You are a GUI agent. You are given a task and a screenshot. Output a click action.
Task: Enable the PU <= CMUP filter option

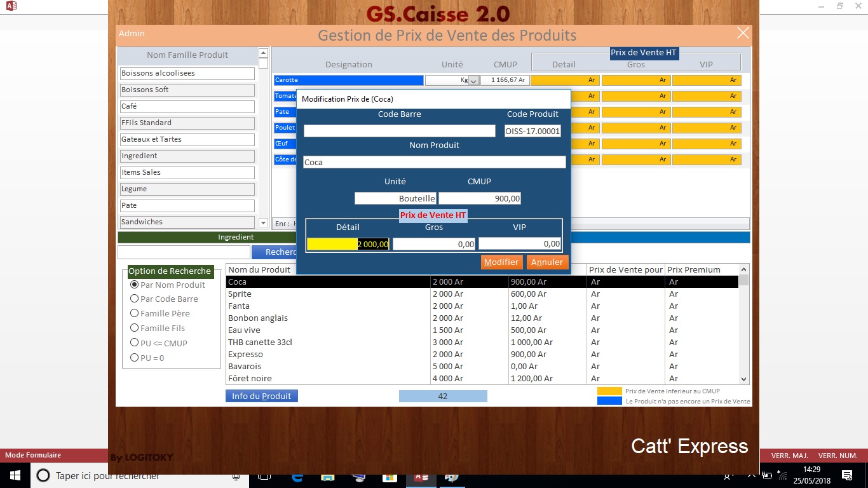tap(134, 343)
